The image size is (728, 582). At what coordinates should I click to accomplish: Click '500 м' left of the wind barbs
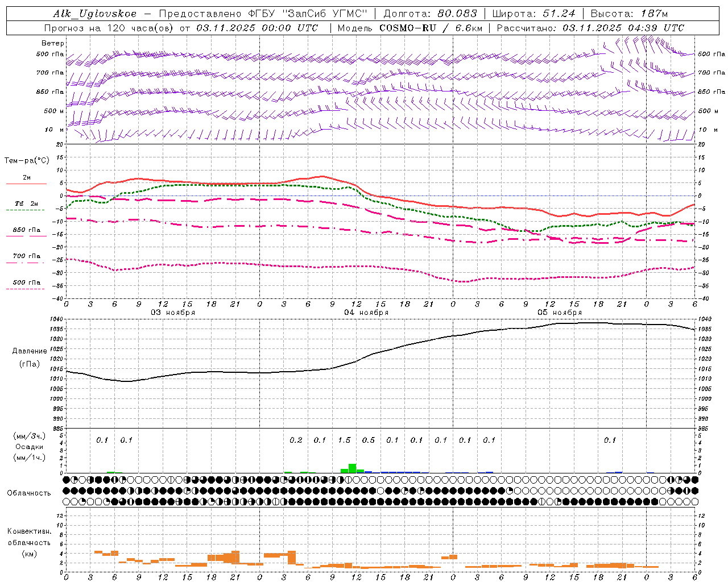pos(54,111)
